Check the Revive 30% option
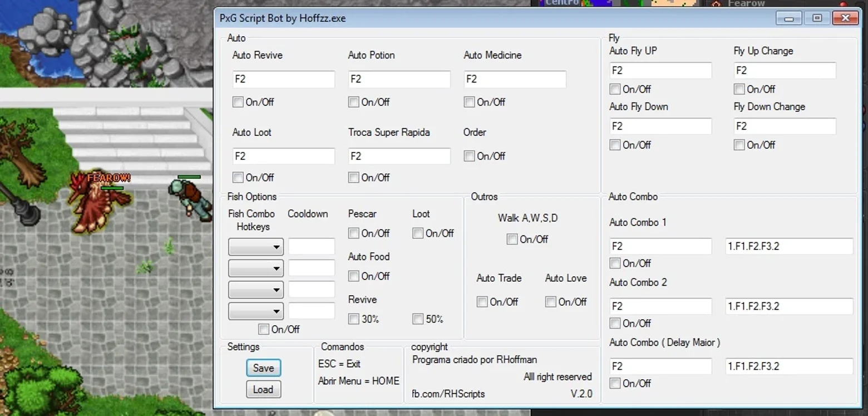 (x=353, y=319)
